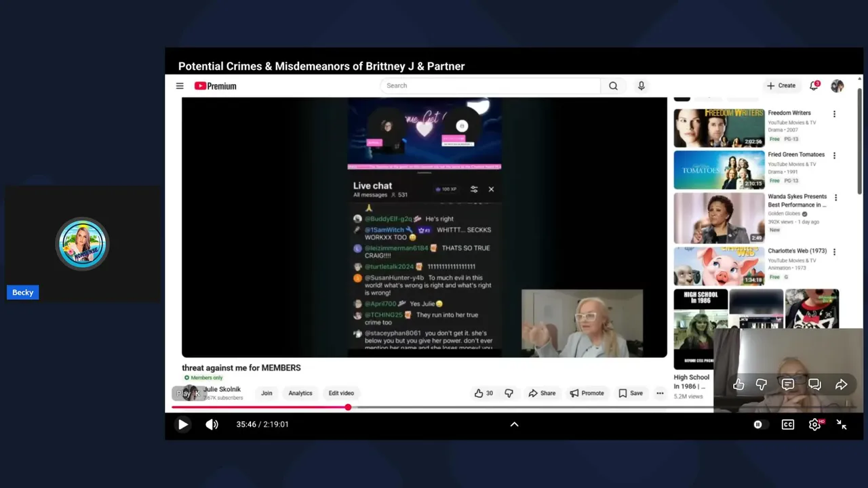868x488 pixels.
Task: Select @turtletalk2024 chat username
Action: tap(389, 266)
